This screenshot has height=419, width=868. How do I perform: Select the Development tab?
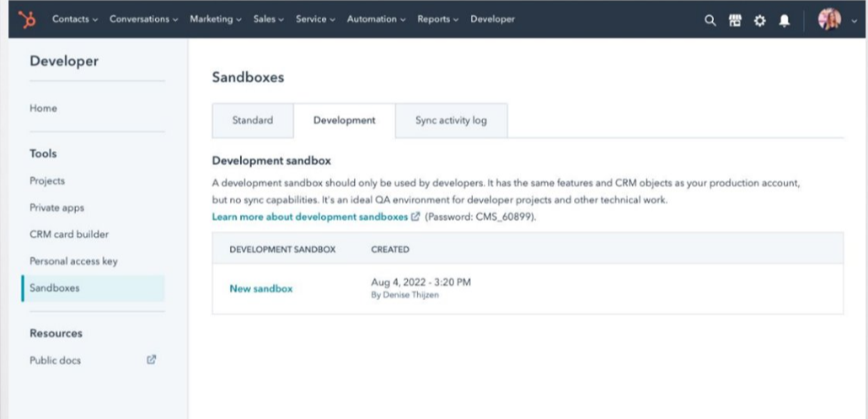click(x=345, y=120)
